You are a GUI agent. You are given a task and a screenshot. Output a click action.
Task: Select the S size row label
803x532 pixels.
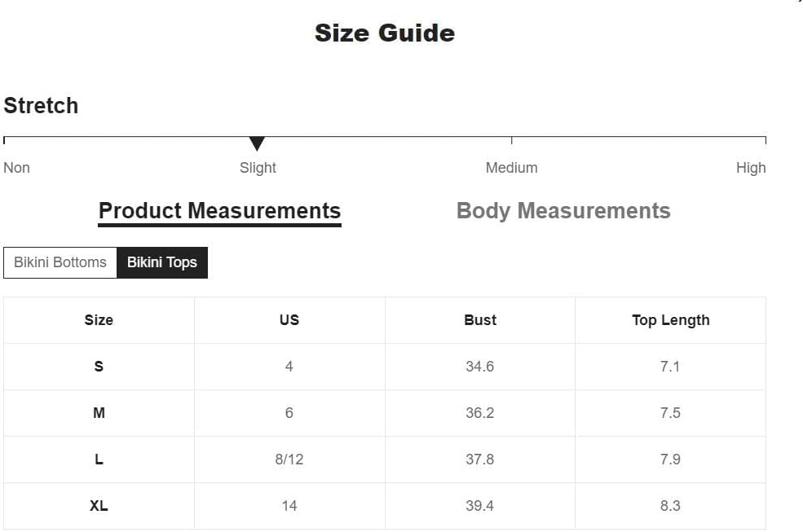pyautogui.click(x=99, y=367)
